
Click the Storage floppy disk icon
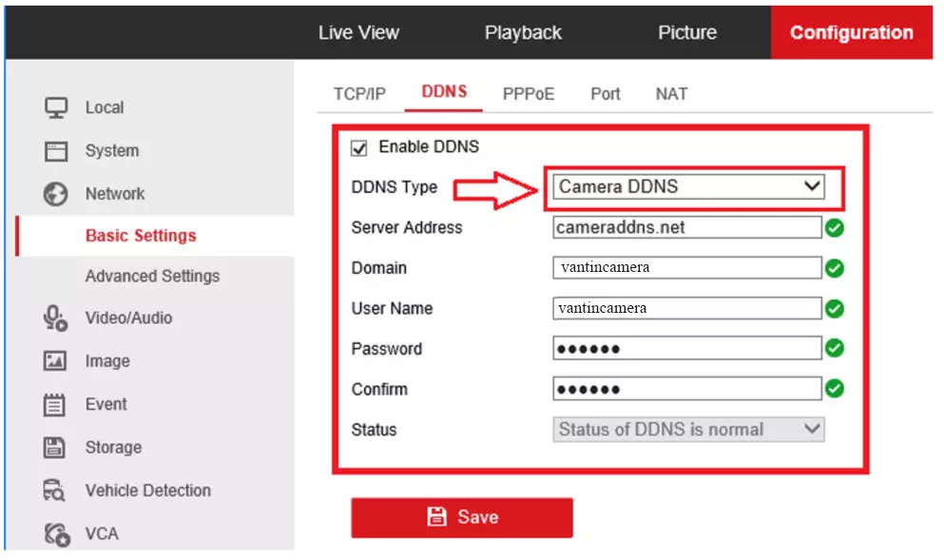click(x=54, y=448)
